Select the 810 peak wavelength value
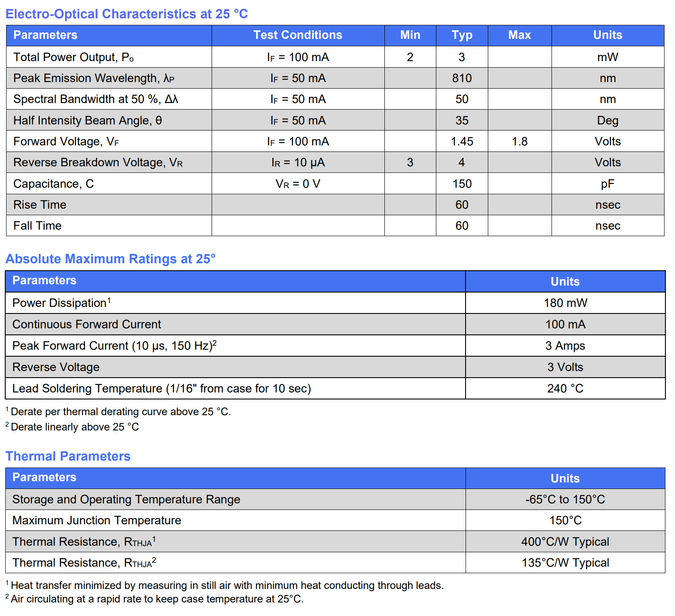The height and width of the screenshot is (616, 675). point(462,78)
